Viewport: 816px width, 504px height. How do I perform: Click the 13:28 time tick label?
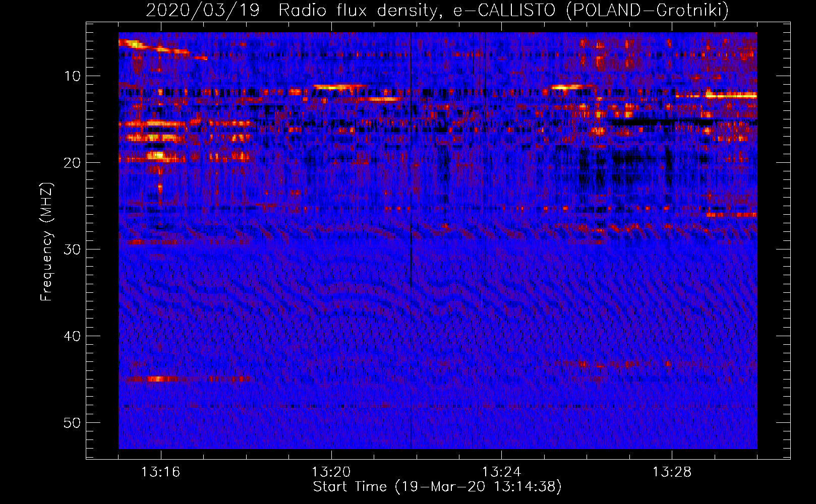[x=672, y=472]
